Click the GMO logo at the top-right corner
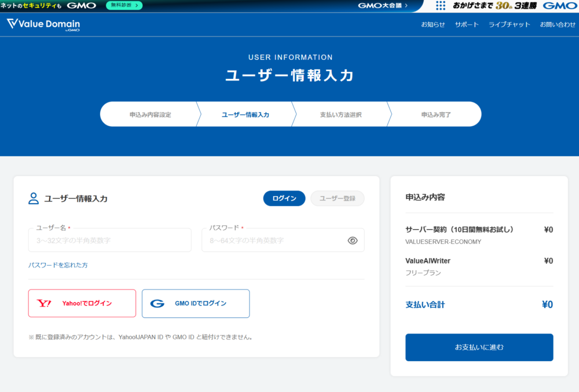Image resolution: width=579 pixels, height=392 pixels. tap(559, 5)
